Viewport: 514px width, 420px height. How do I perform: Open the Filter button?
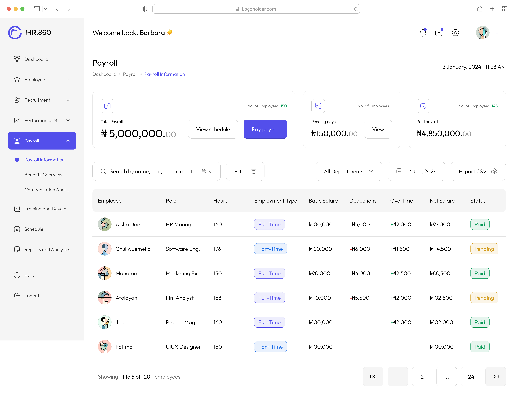point(245,171)
